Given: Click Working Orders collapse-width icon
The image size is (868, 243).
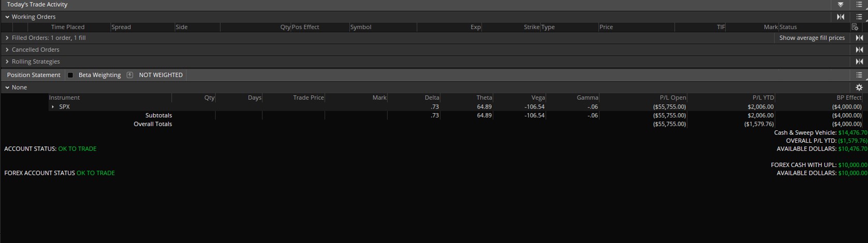Looking at the screenshot, I should (x=841, y=17).
